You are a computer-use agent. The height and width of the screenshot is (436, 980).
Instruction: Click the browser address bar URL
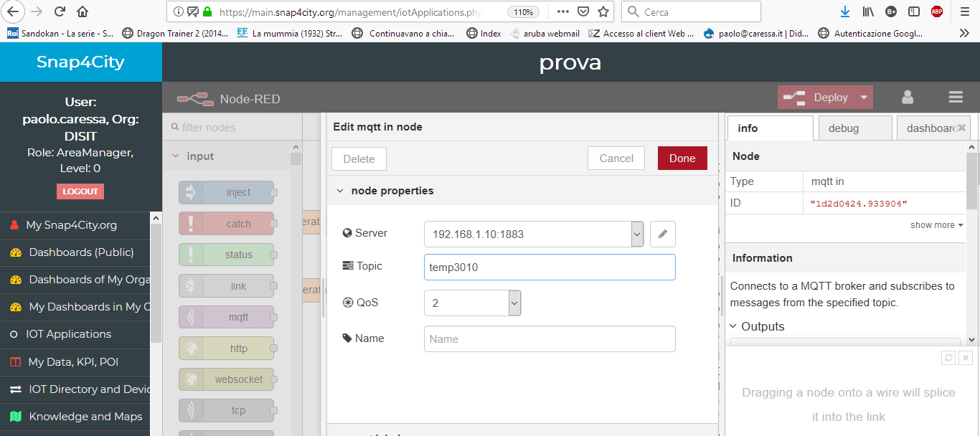click(349, 12)
